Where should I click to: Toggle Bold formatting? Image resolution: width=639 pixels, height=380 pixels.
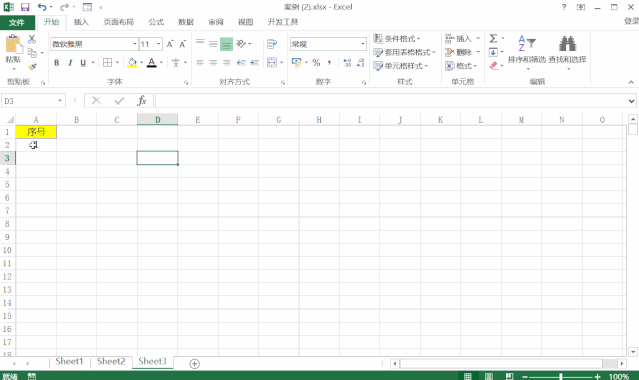57,63
